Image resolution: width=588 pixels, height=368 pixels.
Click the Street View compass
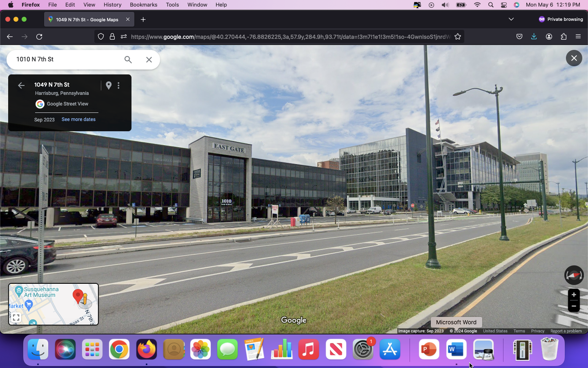click(x=574, y=275)
